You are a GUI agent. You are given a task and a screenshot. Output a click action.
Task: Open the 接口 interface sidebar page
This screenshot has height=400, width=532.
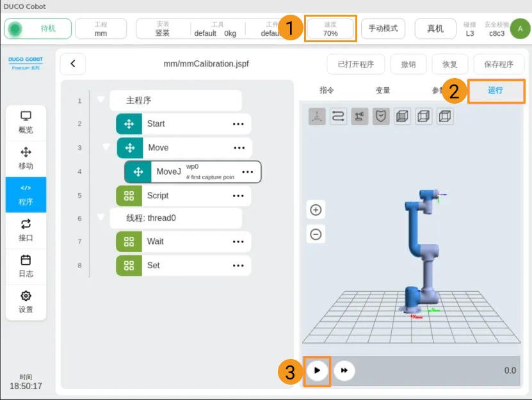click(26, 230)
